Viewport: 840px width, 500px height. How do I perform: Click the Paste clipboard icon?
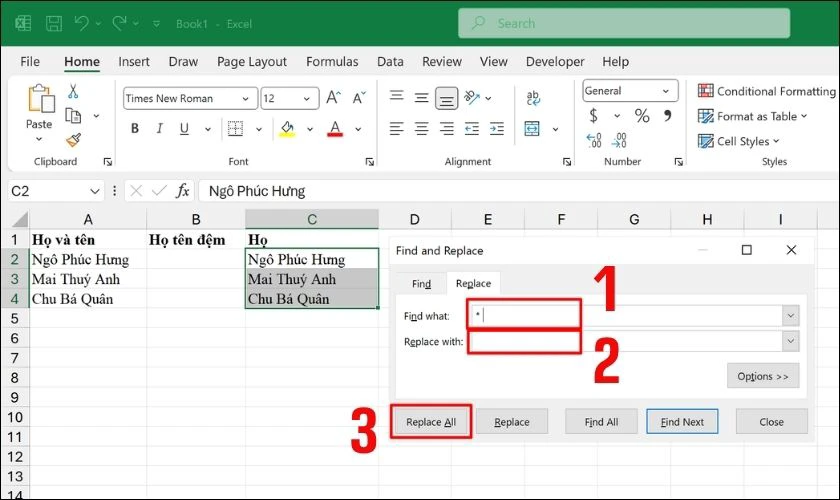(41, 99)
